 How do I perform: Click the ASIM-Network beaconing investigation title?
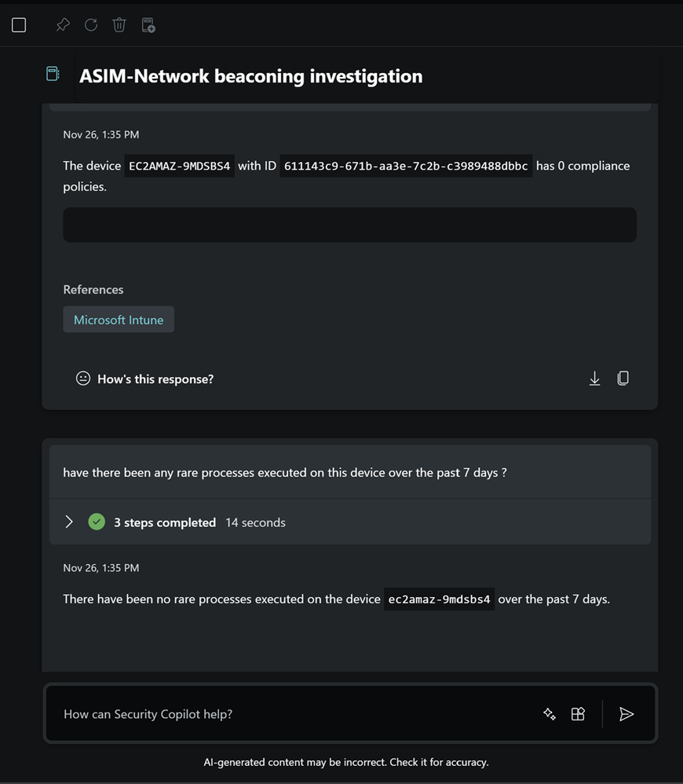pyautogui.click(x=251, y=76)
